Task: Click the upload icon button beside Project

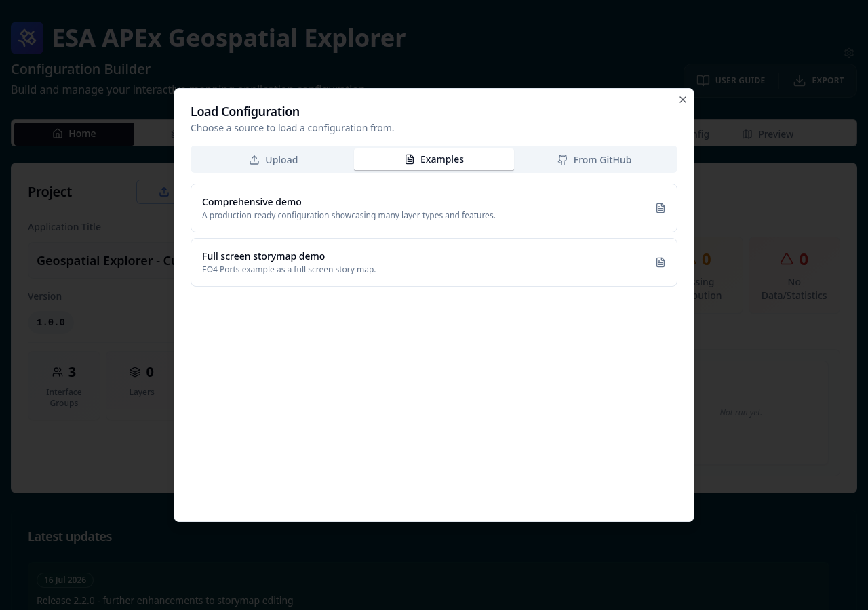Action: tap(164, 192)
